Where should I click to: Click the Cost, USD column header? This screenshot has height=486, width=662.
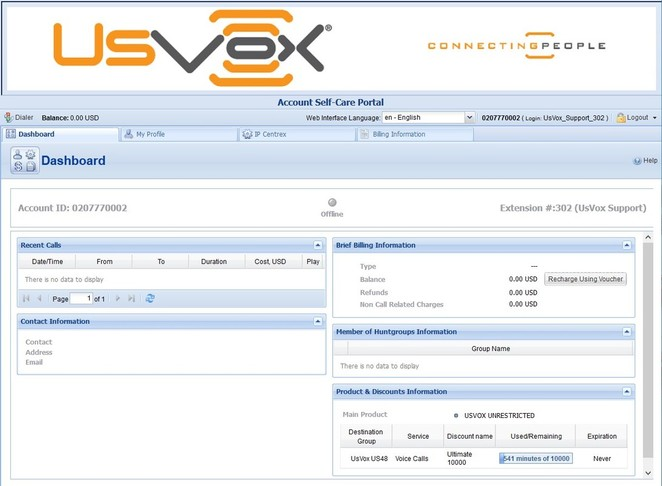(x=274, y=262)
